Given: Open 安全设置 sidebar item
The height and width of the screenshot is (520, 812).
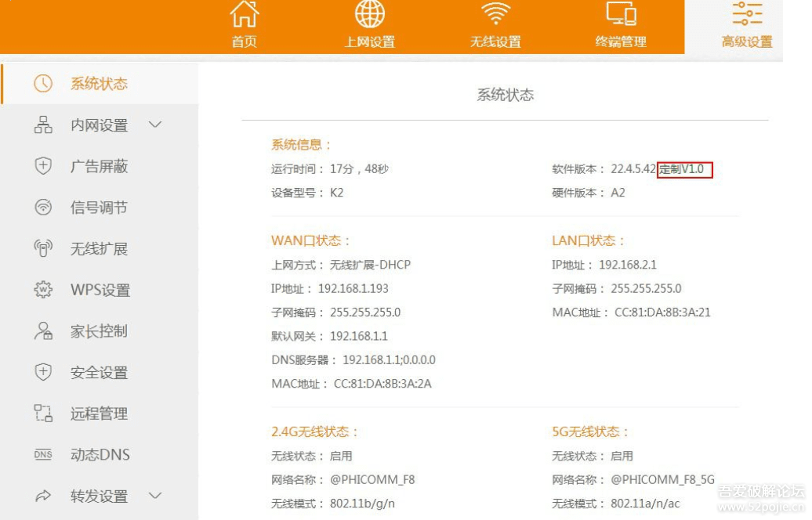Looking at the screenshot, I should pos(99,372).
